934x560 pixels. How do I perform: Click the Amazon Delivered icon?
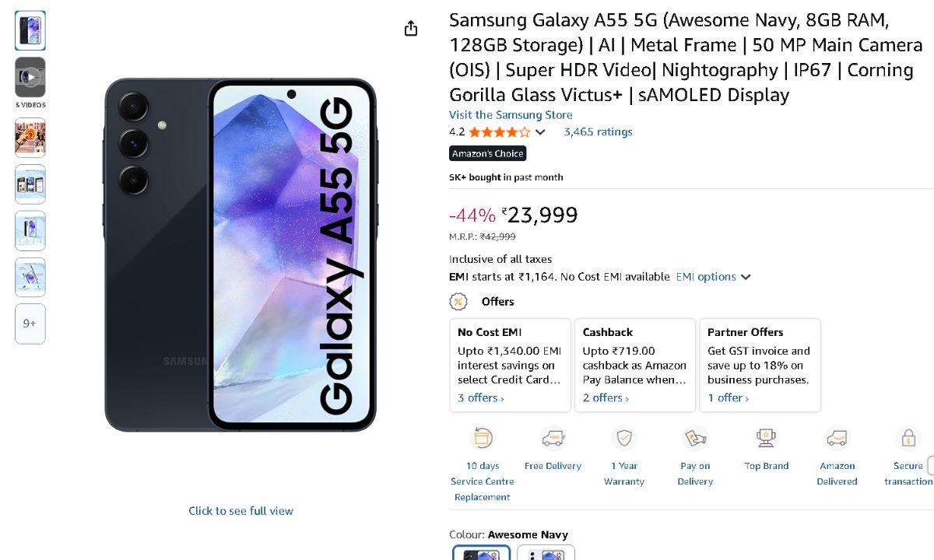[x=837, y=439]
